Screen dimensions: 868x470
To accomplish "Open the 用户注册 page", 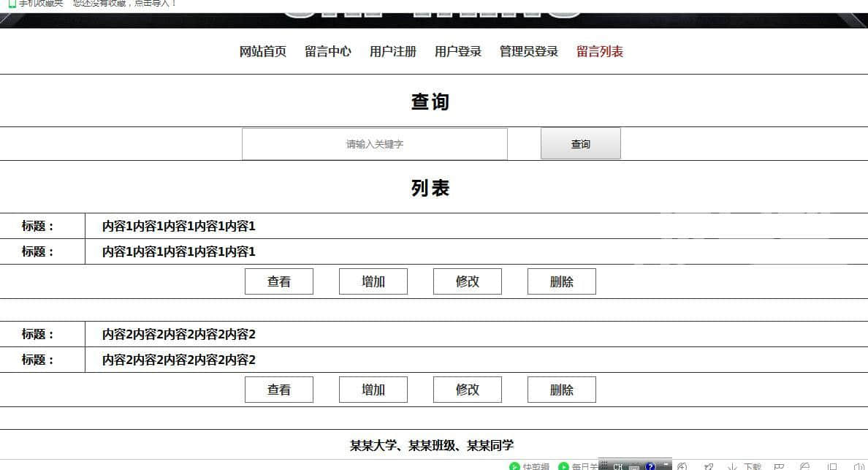I will point(393,52).
